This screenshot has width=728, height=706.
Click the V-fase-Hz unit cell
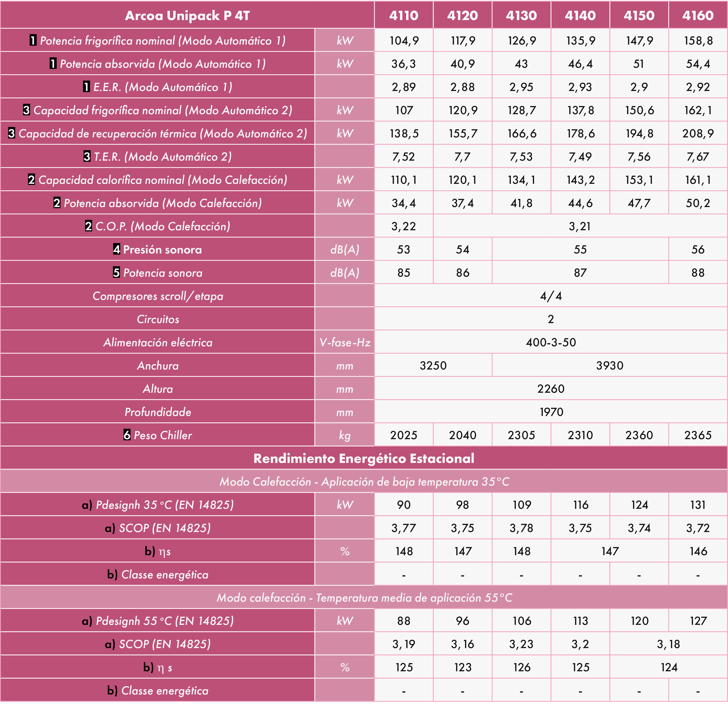tap(345, 342)
